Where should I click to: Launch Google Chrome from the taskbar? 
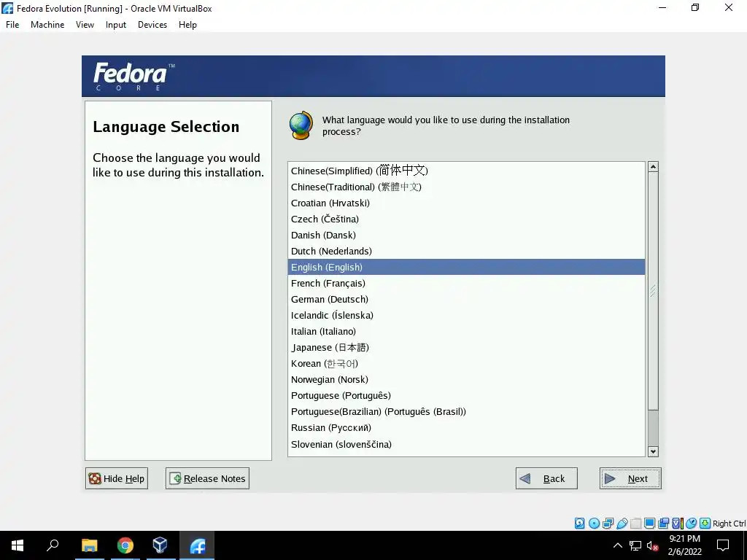(x=125, y=545)
